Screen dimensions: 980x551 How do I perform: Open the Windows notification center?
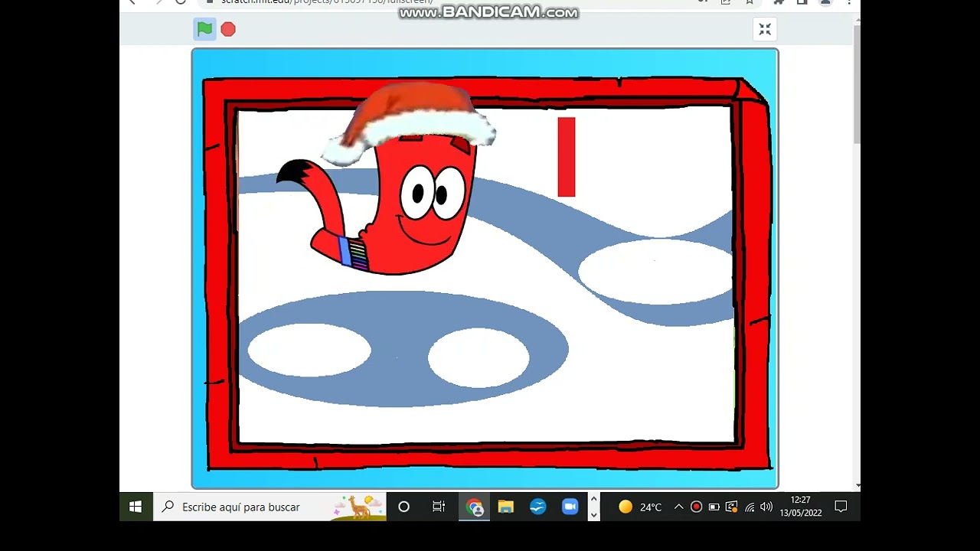click(841, 507)
